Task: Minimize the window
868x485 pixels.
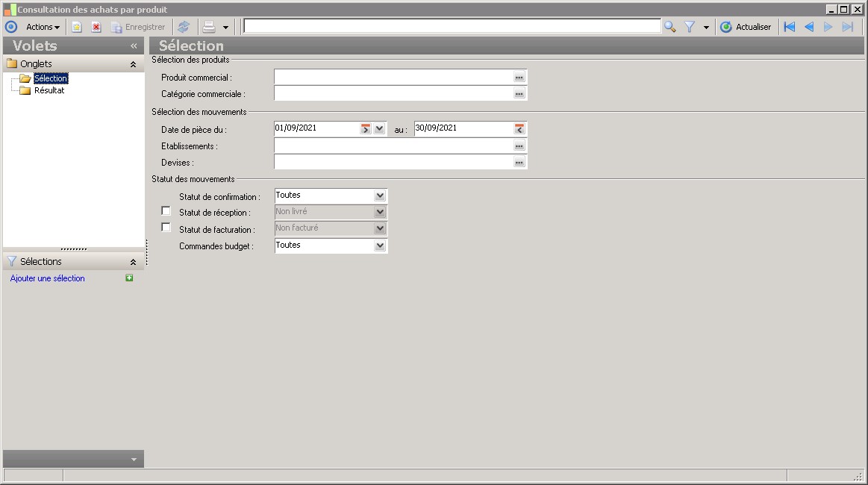Action: coord(831,10)
